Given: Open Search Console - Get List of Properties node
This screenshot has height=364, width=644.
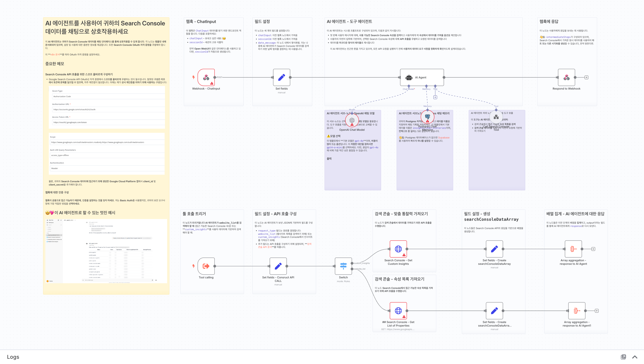Looking at the screenshot, I should pyautogui.click(x=398, y=311).
